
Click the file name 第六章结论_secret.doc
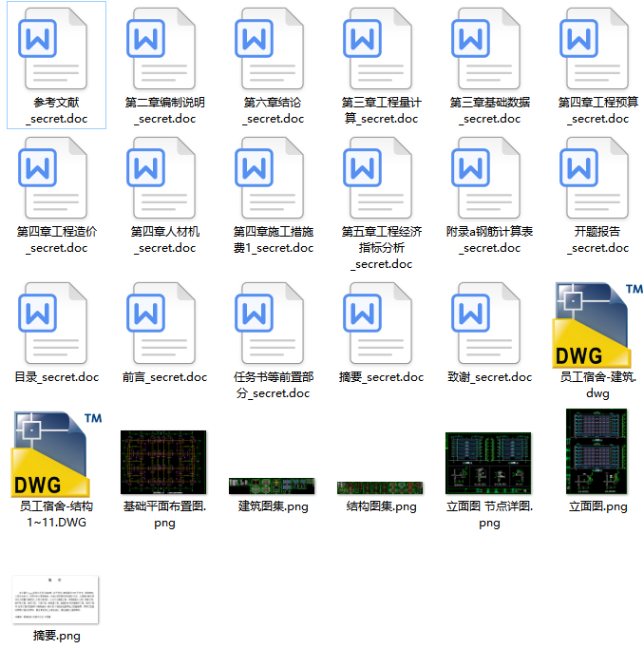tap(274, 110)
